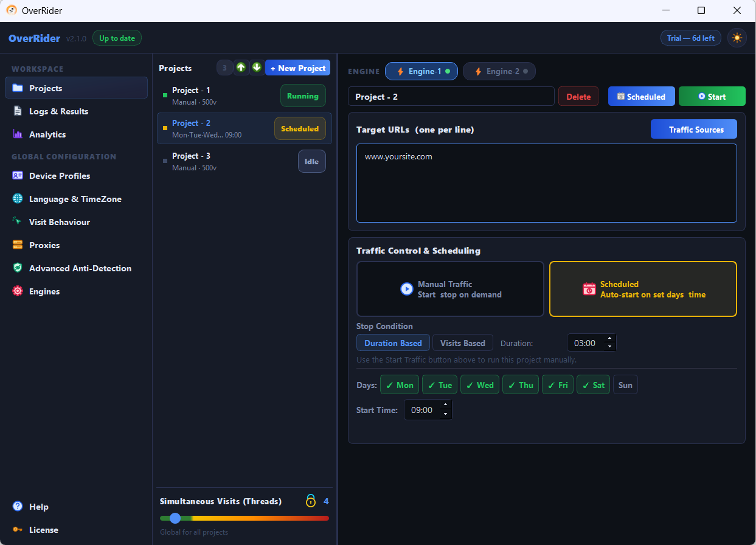Select Project - 1 in the list

(x=244, y=95)
